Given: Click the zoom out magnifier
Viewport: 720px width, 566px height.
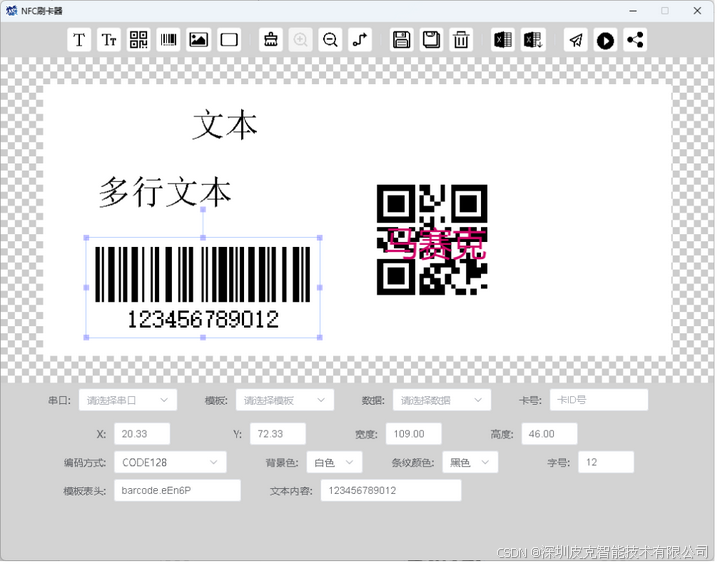Looking at the screenshot, I should click(x=330, y=40).
